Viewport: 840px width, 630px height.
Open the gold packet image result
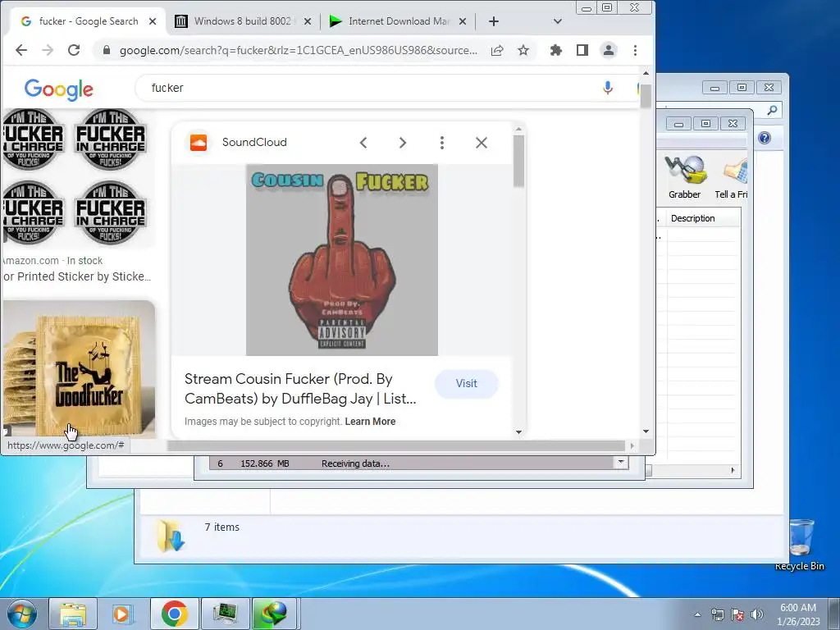pyautogui.click(x=78, y=368)
